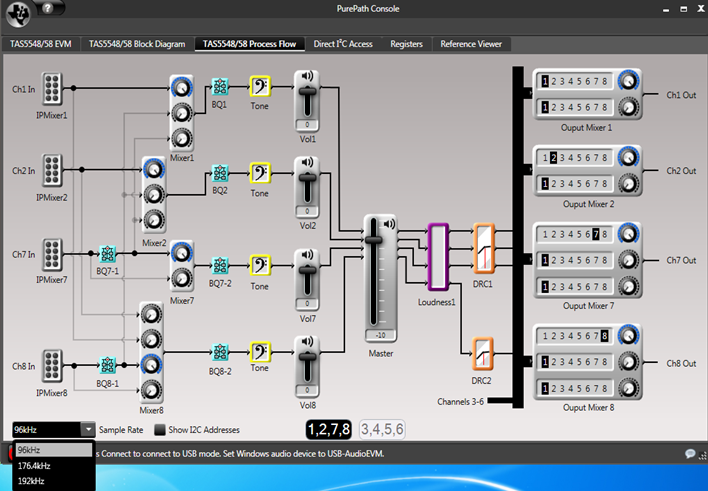Click the top gain knob of Output Mixer 1
The width and height of the screenshot is (708, 491).
(628, 81)
